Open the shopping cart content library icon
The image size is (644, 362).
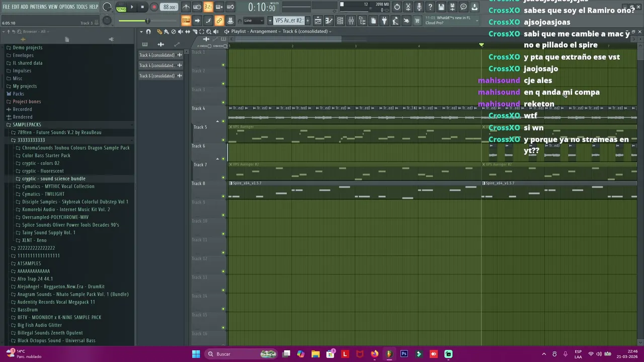[x=417, y=21]
